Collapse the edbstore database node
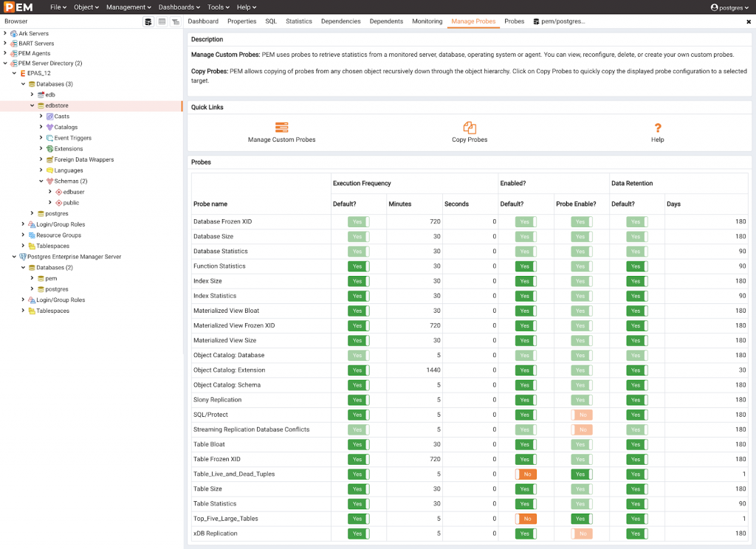The image size is (756, 549). pyautogui.click(x=32, y=106)
